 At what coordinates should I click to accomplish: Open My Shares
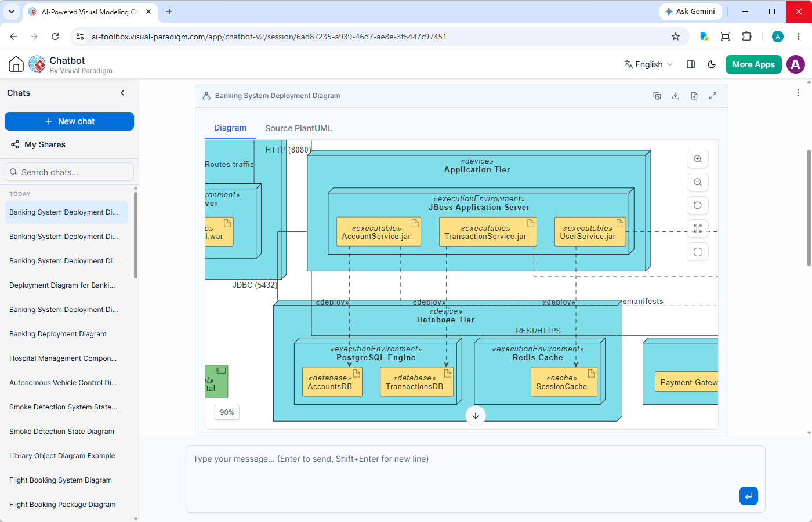pos(38,144)
